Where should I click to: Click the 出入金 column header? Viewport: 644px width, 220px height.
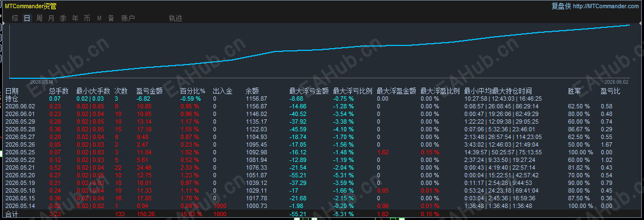[x=223, y=91]
